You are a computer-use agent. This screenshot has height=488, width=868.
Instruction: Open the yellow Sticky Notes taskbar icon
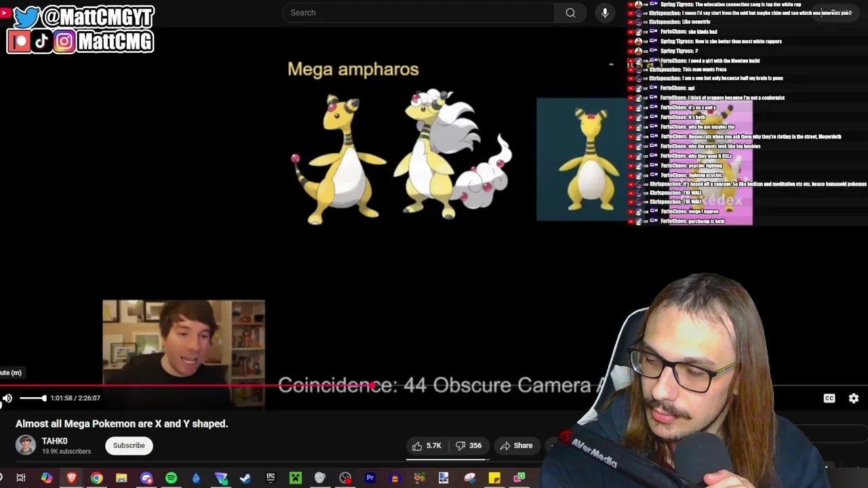pyautogui.click(x=494, y=478)
